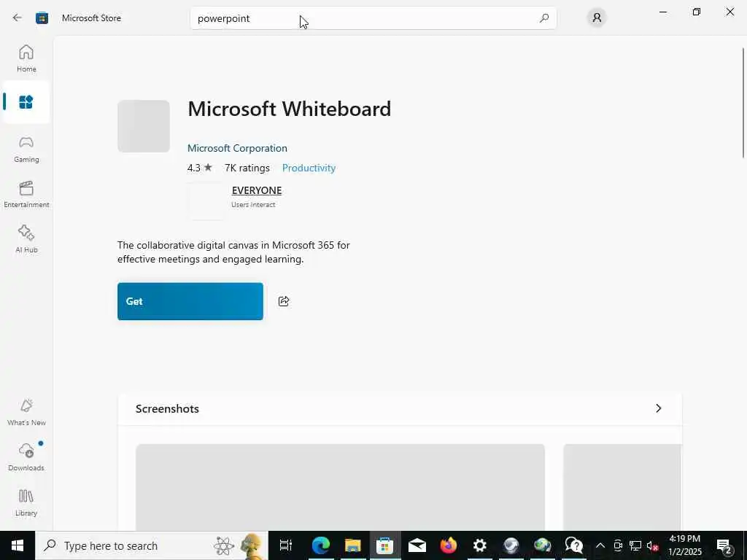
Task: Click the search box containing powerpoint
Action: pos(373,18)
